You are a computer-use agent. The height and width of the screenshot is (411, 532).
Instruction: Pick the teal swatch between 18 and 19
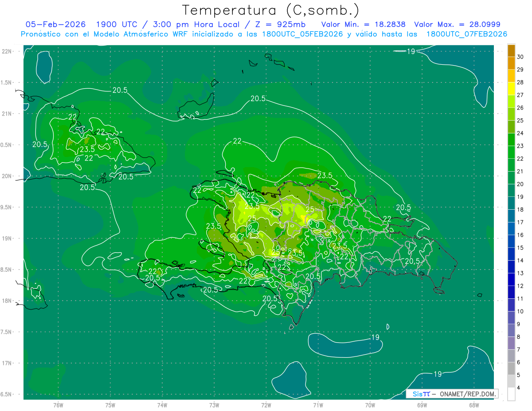(511, 203)
